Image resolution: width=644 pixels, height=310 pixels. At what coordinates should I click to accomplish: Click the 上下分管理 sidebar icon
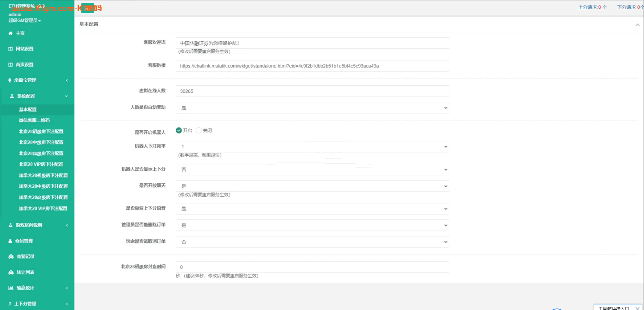click(10, 304)
